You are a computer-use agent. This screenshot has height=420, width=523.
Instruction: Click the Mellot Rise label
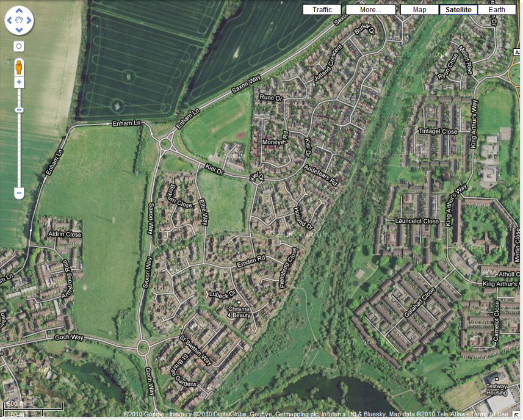[x=466, y=60]
